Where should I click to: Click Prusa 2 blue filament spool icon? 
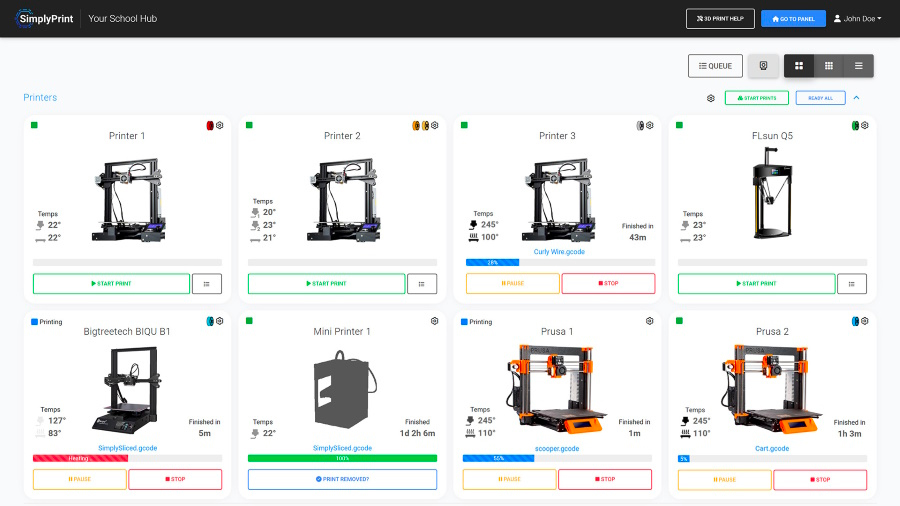point(855,321)
